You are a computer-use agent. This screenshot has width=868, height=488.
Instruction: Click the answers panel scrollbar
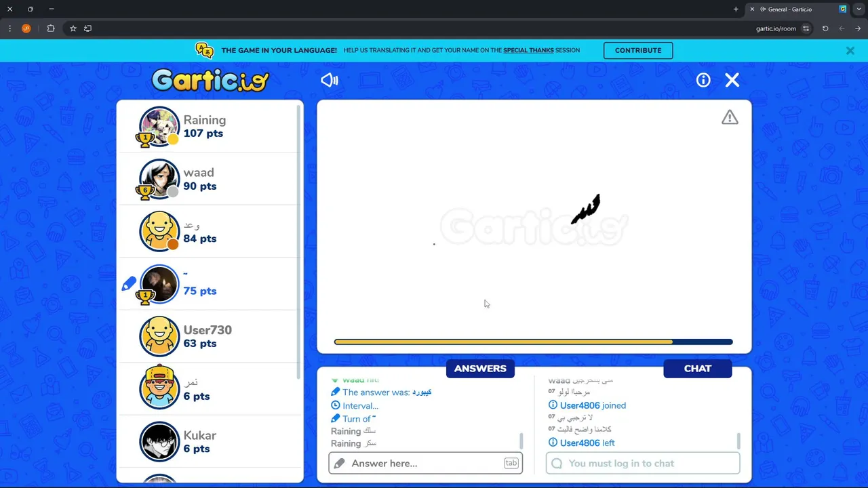[x=521, y=441]
